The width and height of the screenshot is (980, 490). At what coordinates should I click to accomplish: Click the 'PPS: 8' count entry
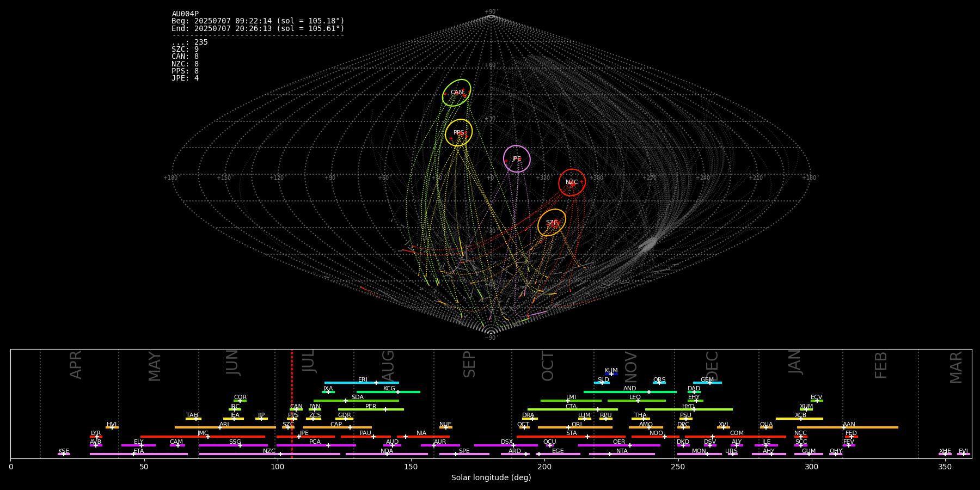185,71
